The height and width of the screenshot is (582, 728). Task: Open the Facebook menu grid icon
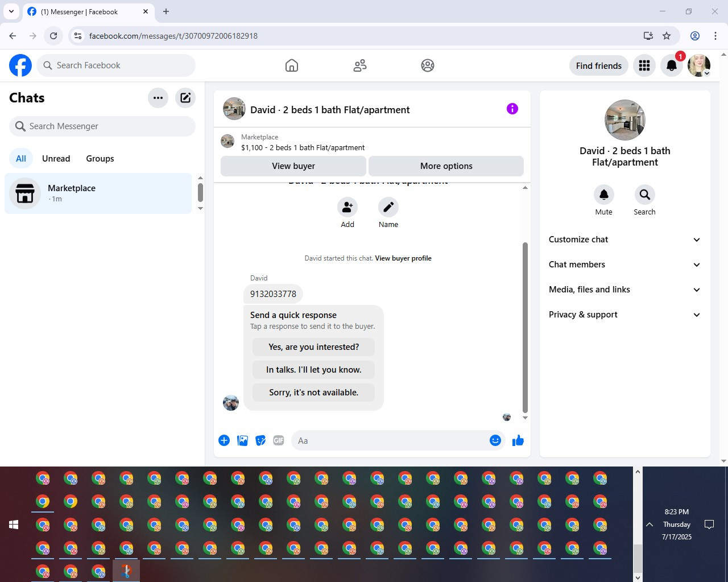click(x=644, y=66)
